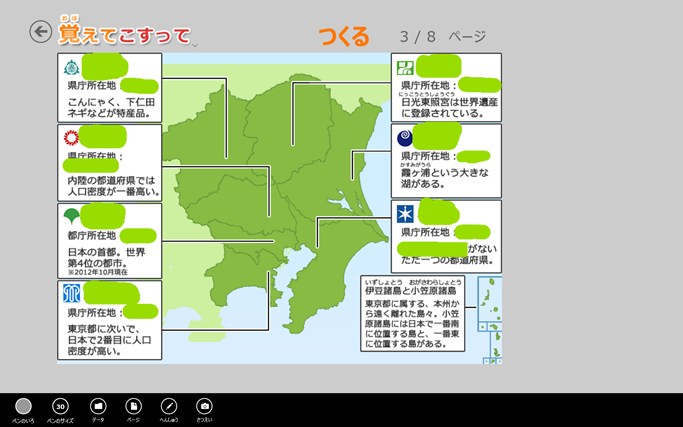Click the back arrow button
Viewport: 683px width, 427px height.
click(x=40, y=33)
